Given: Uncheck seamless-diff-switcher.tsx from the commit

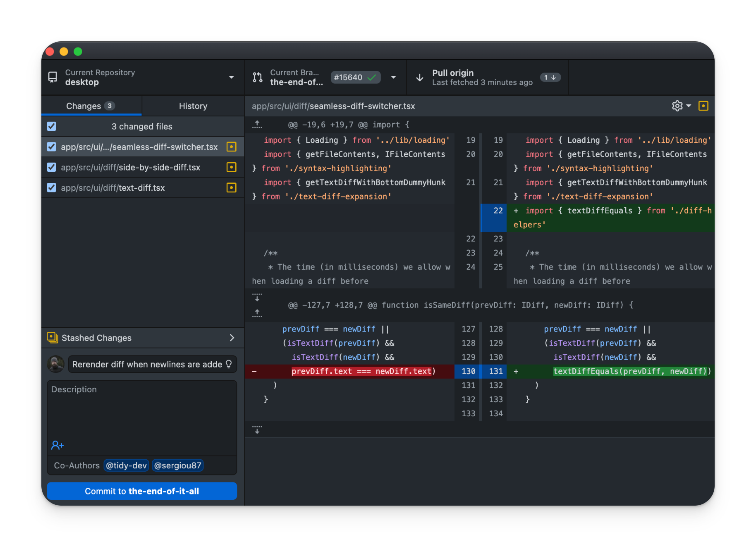Looking at the screenshot, I should pyautogui.click(x=51, y=146).
